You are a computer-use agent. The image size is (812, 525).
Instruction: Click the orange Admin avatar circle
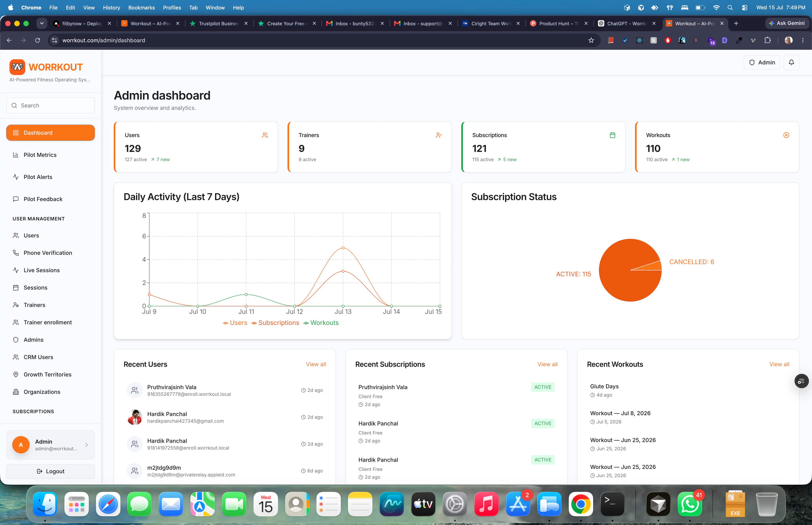(21, 445)
